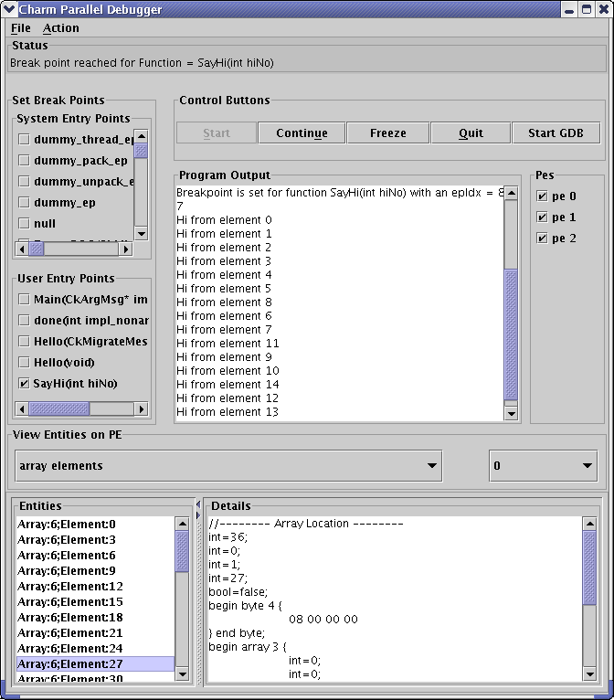The width and height of the screenshot is (614, 700).
Task: Click Program Output vertical scrollbar thumb
Action: pyautogui.click(x=511, y=334)
